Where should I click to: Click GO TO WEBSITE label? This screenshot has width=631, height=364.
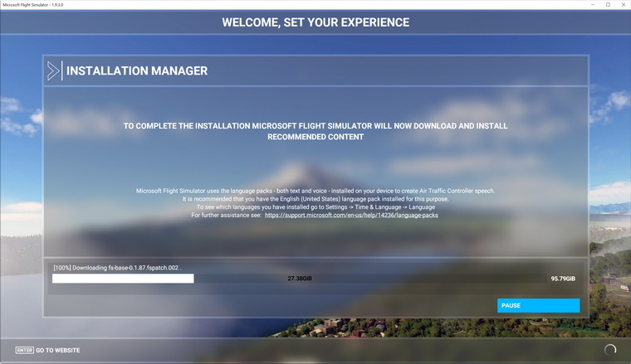(x=58, y=351)
